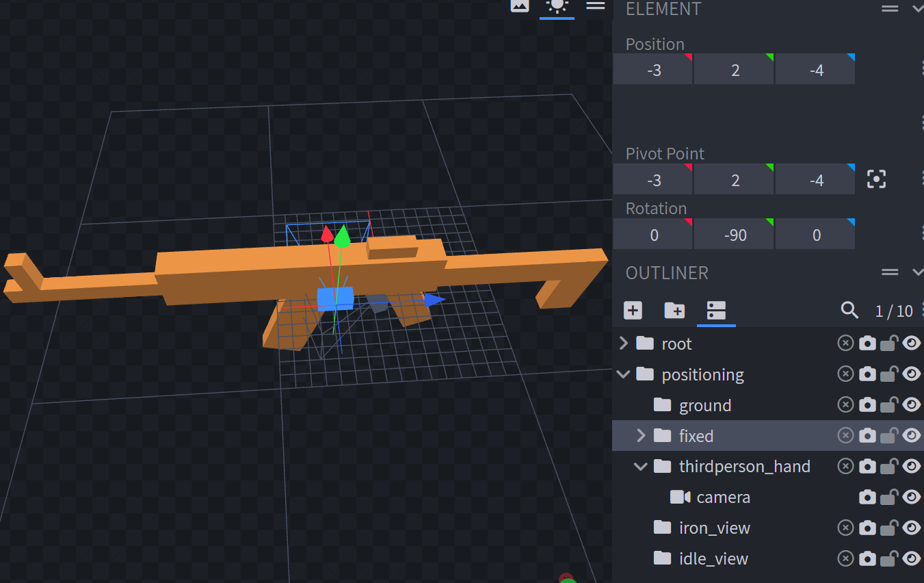
Task: Click Pivot Point Y field
Action: point(734,179)
